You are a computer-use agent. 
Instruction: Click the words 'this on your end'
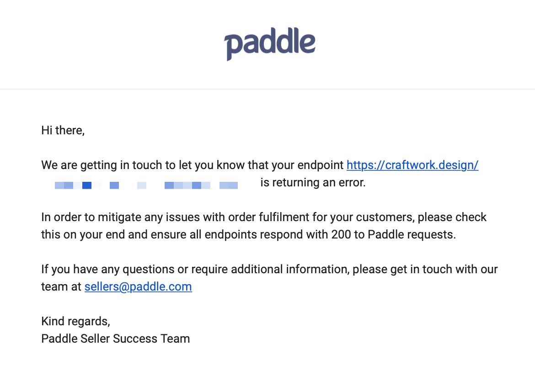83,234
